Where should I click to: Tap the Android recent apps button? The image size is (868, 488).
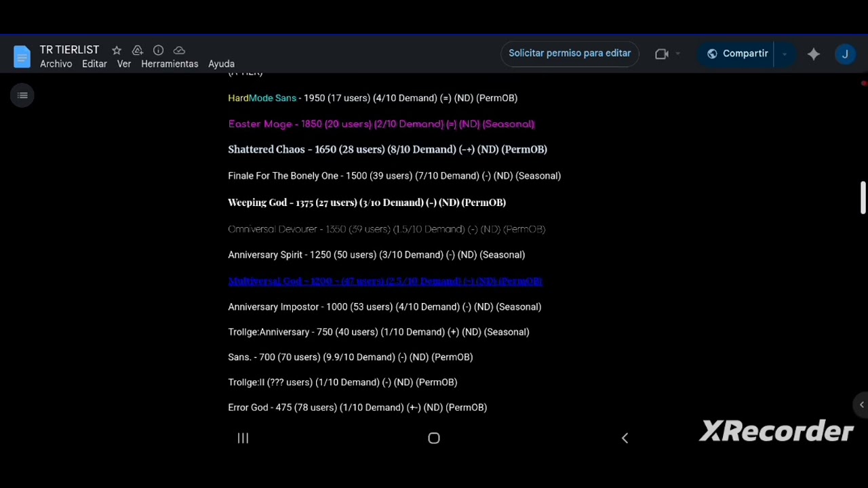click(243, 439)
